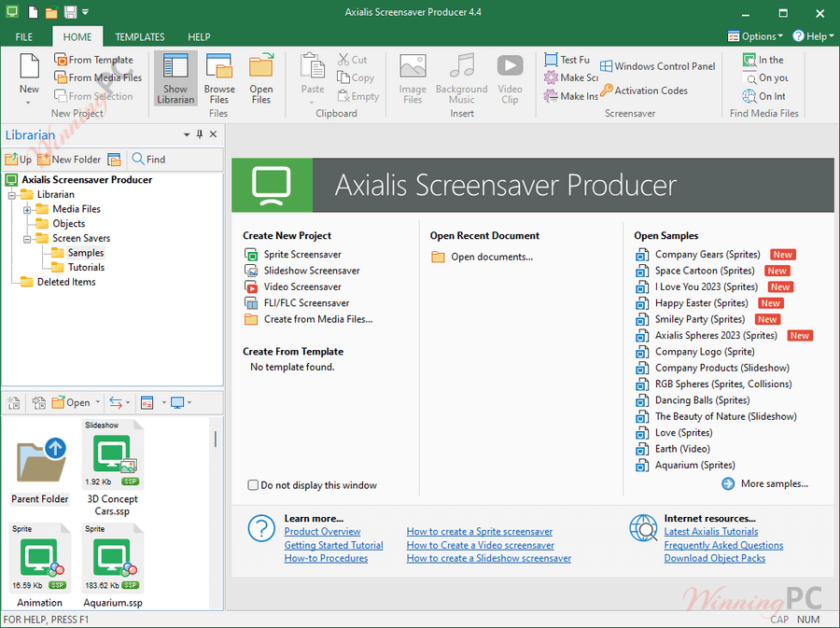
Task: Click quick access Open folder icon
Action: tap(51, 12)
